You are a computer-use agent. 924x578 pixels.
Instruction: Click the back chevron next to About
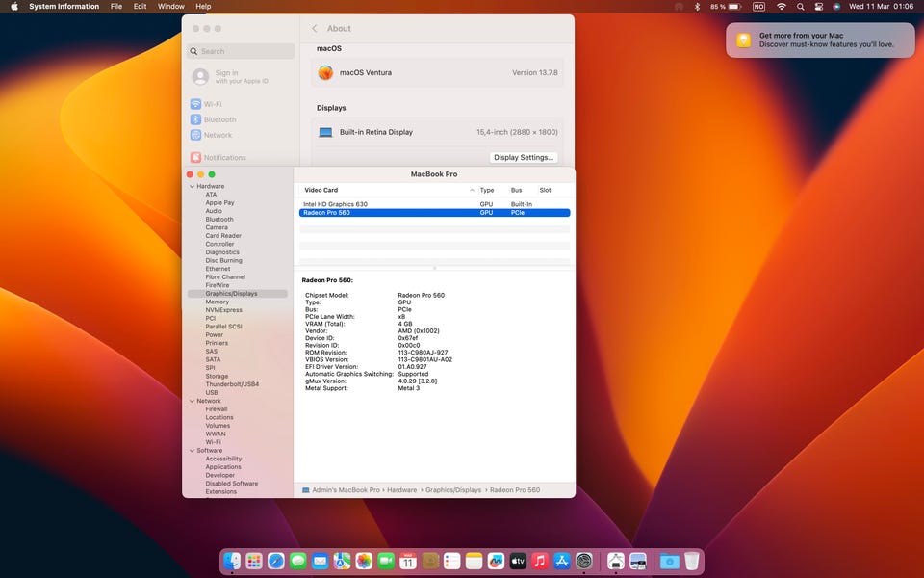[x=315, y=29]
